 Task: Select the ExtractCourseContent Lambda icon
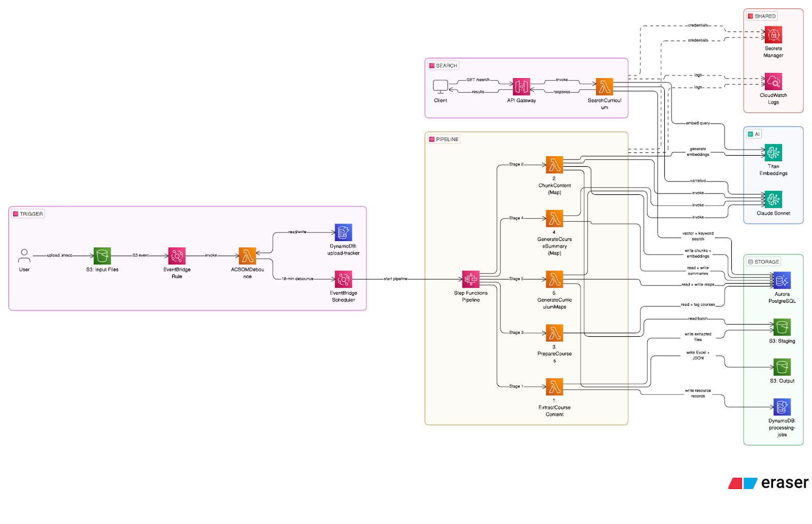pos(554,387)
